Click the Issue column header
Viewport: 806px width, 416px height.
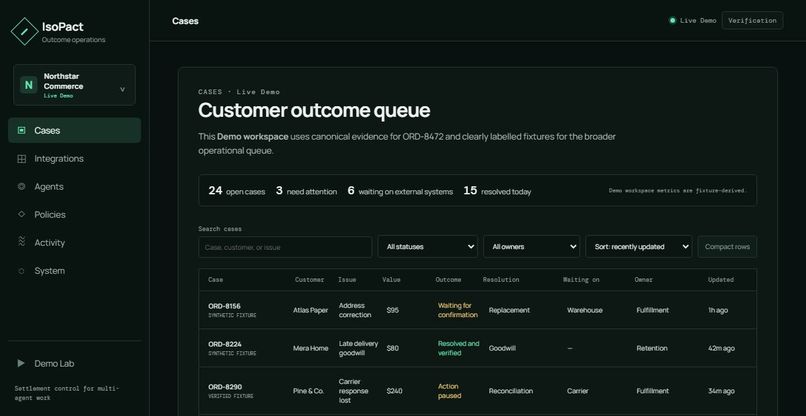(x=347, y=280)
